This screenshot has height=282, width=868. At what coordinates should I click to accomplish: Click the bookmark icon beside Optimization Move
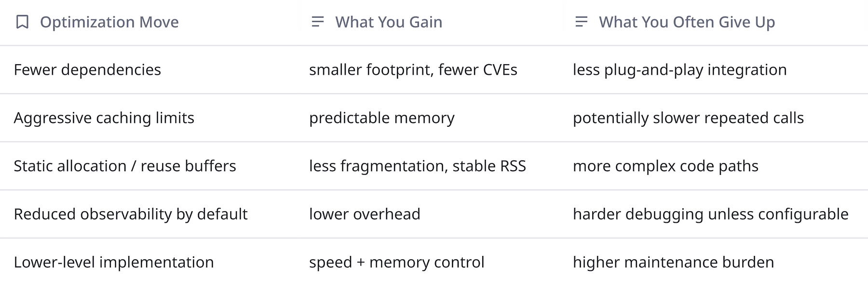click(x=22, y=22)
